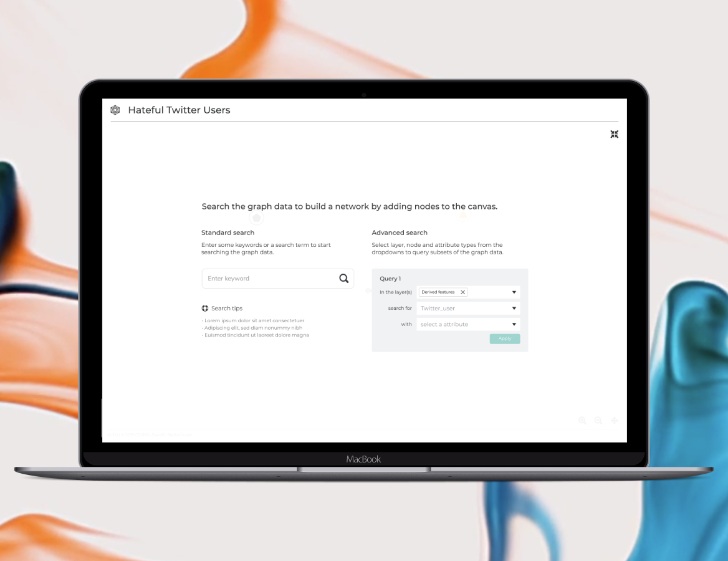Click the Adipiscing elit tip line
Viewport: 728px width, 561px height.
[252, 328]
